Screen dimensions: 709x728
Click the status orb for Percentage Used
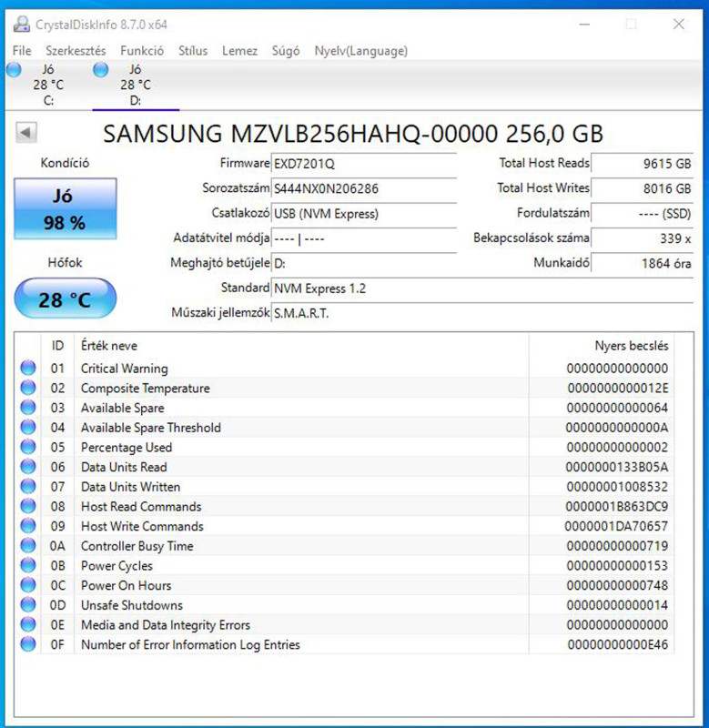(x=28, y=447)
